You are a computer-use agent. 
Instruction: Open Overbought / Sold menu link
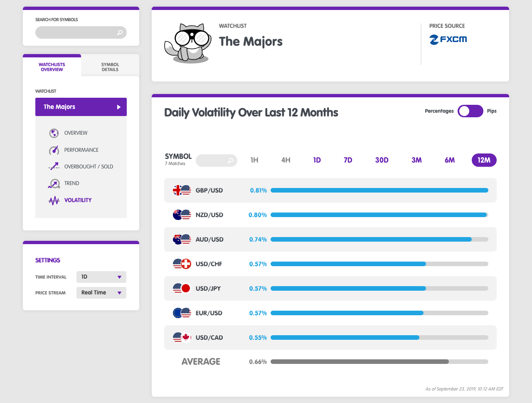pyautogui.click(x=89, y=167)
